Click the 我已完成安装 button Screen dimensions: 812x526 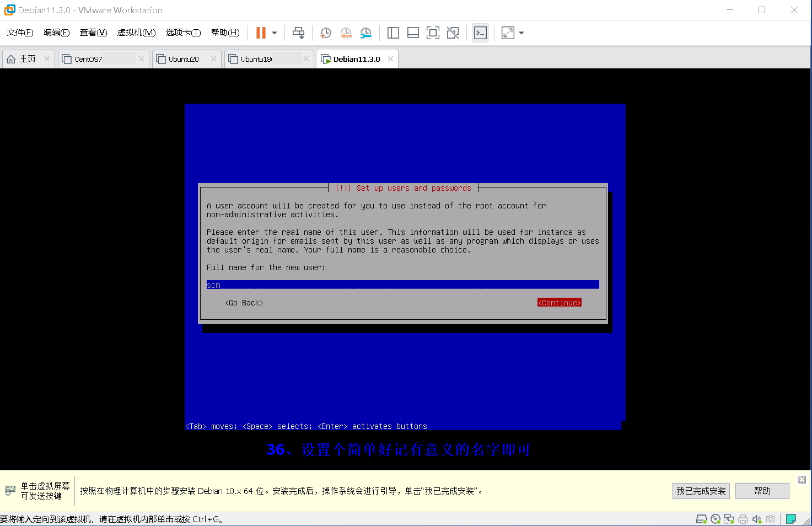(x=701, y=491)
